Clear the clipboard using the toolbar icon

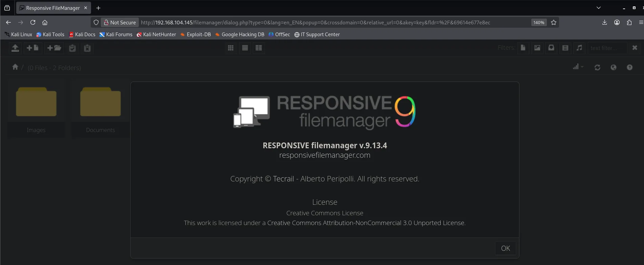(87, 48)
